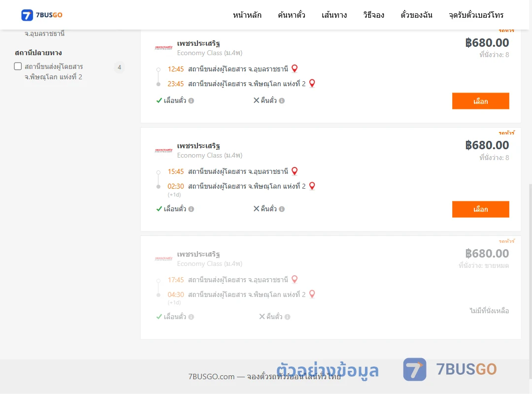The height and width of the screenshot is (394, 532).
Task: Click เพชรประเสริฐ operator logo on 15:45 trip
Action: (x=164, y=150)
